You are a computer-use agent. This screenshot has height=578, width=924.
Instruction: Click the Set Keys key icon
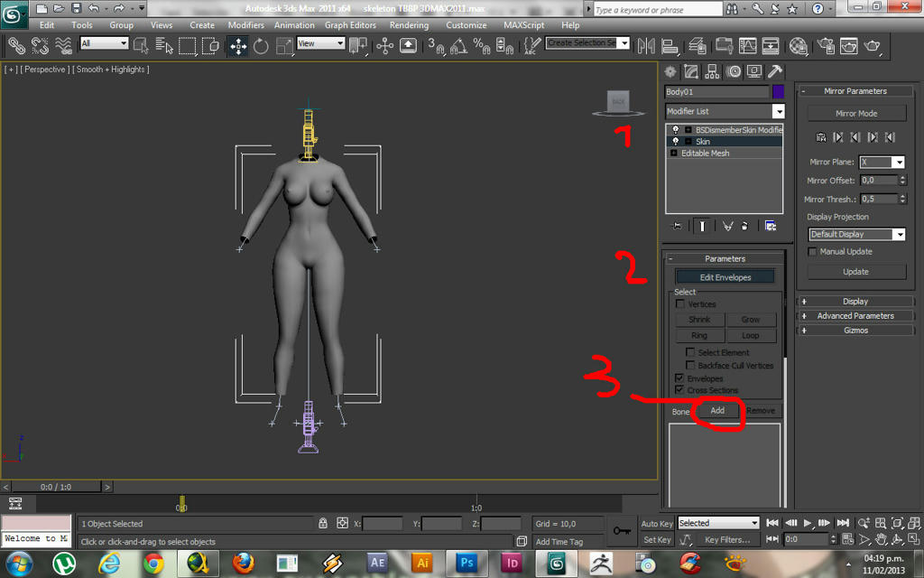[x=622, y=531]
